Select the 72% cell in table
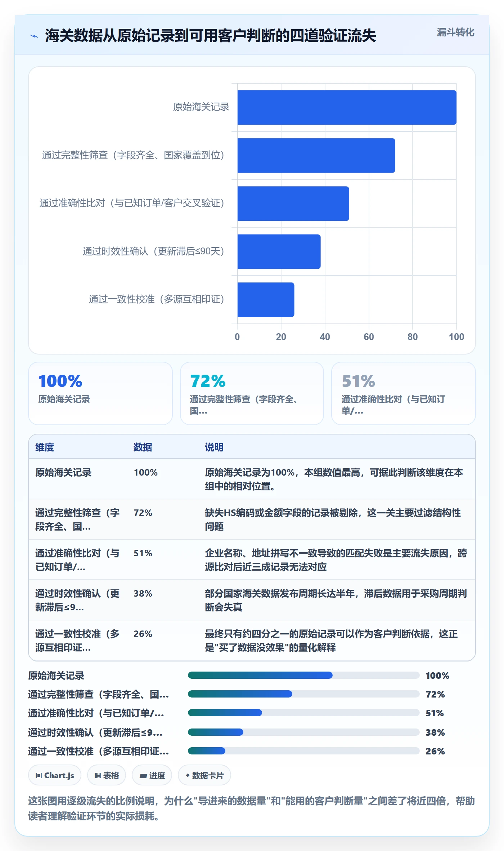Image resolution: width=504 pixels, height=851 pixels. coord(143,513)
